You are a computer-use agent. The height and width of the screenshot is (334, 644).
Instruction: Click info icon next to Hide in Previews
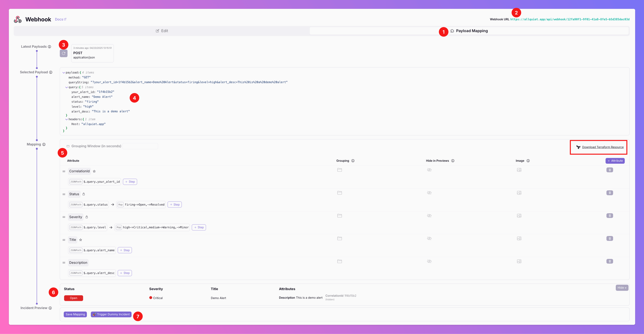click(x=453, y=161)
